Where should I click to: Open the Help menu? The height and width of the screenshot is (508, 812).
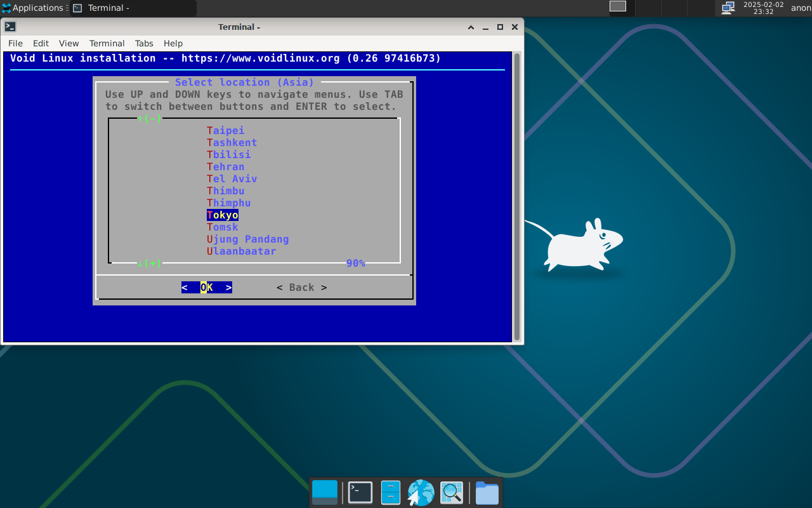[173, 43]
